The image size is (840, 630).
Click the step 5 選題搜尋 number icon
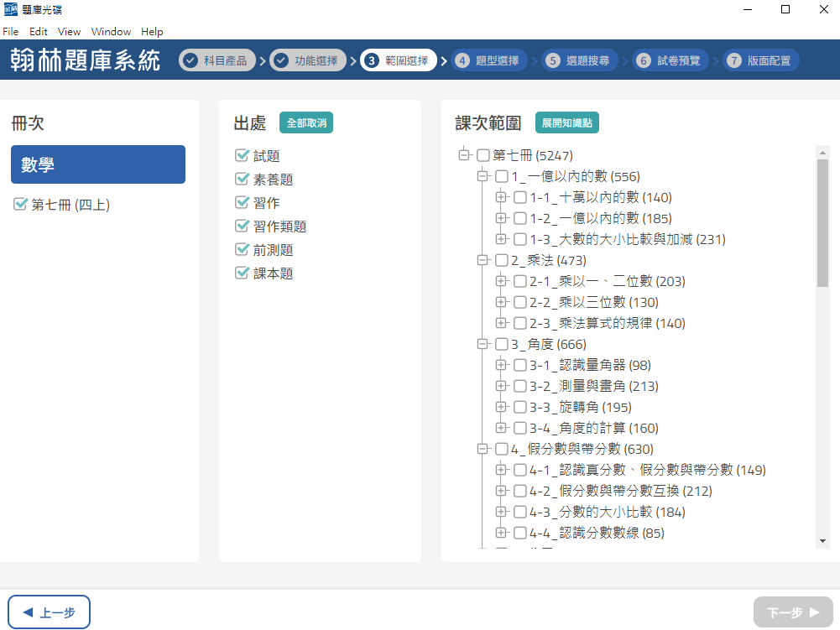[553, 60]
